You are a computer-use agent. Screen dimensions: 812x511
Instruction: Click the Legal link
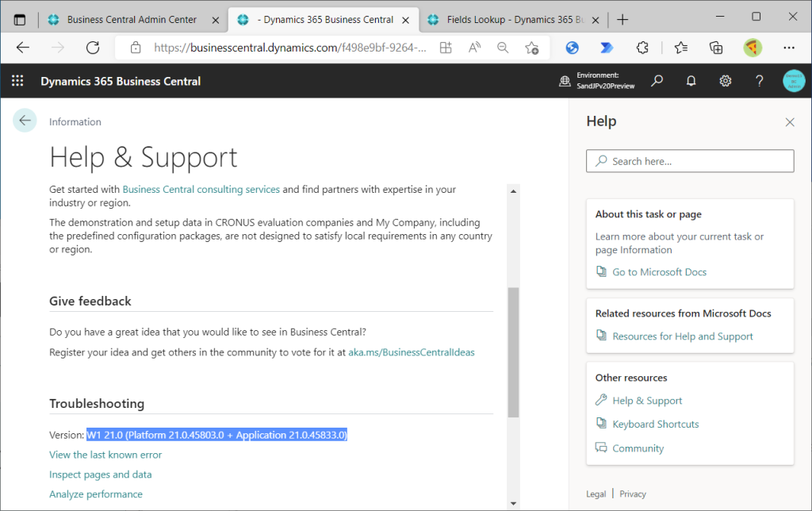[x=596, y=494]
